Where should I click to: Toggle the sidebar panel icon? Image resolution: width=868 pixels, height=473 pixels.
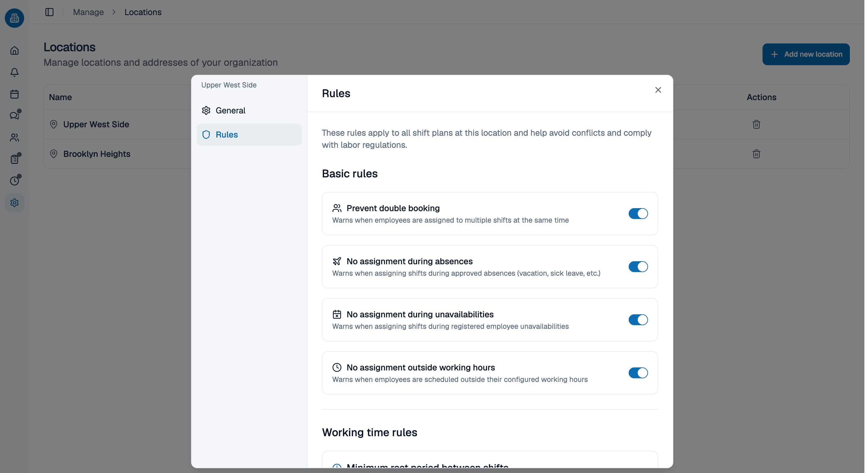tap(49, 12)
